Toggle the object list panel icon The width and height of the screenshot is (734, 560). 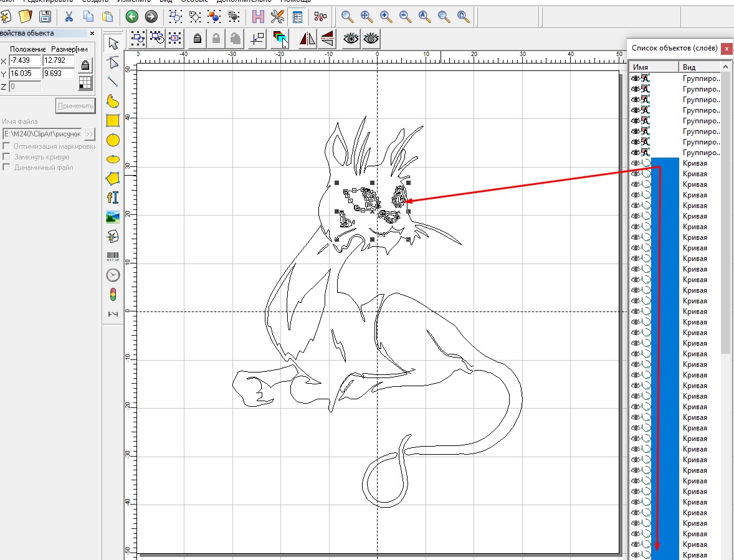click(297, 17)
